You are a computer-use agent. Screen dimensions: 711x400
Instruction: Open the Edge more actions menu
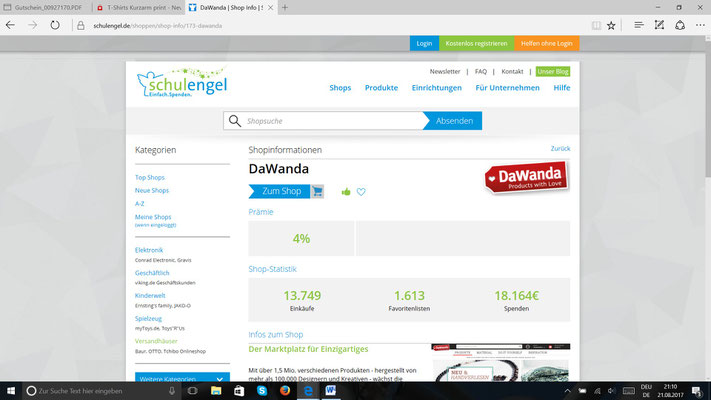[700, 25]
